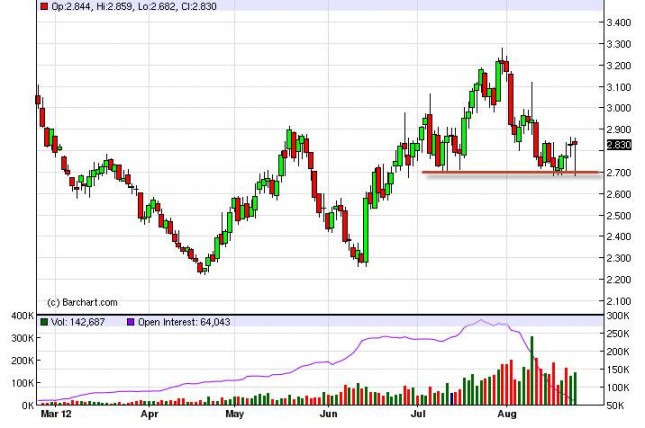
Task: Click the 2.200 price axis label
Action: (x=619, y=279)
